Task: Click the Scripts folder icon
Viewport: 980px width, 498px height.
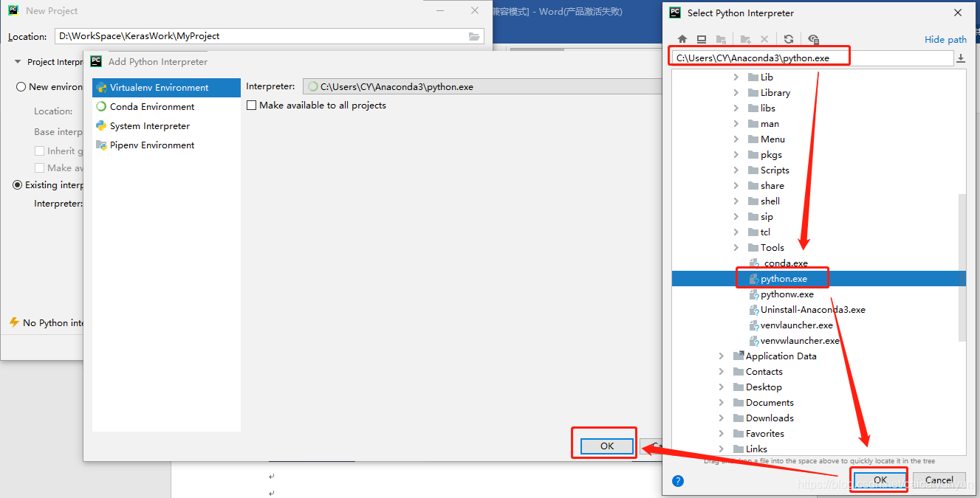Action: pyautogui.click(x=753, y=170)
